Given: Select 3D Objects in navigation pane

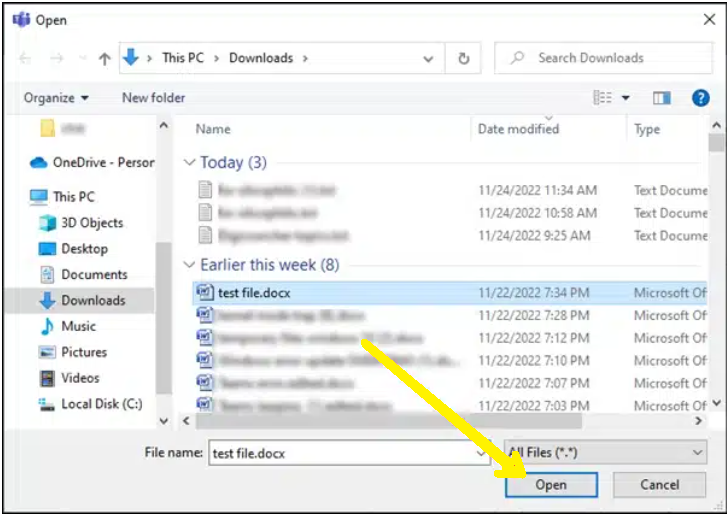Looking at the screenshot, I should [91, 223].
